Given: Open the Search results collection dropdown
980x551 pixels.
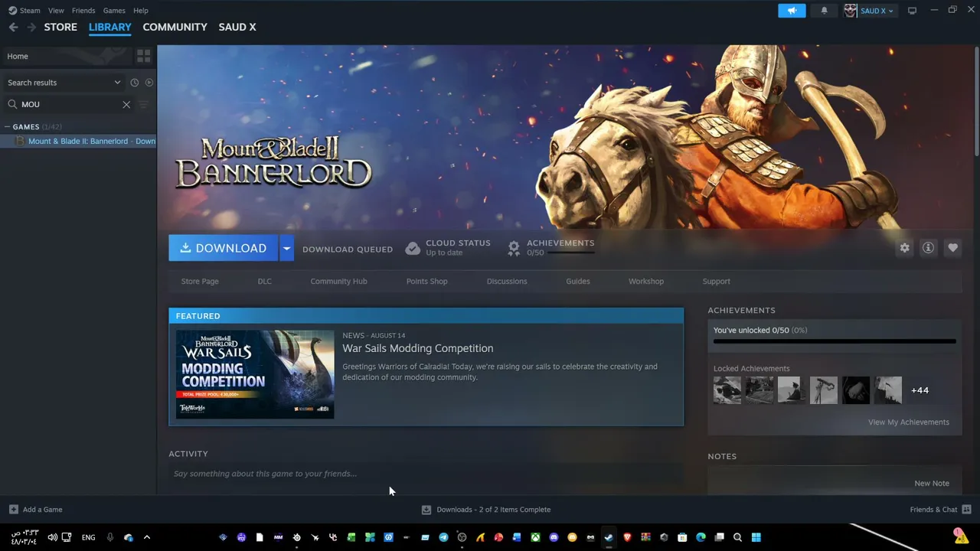Looking at the screenshot, I should (64, 83).
